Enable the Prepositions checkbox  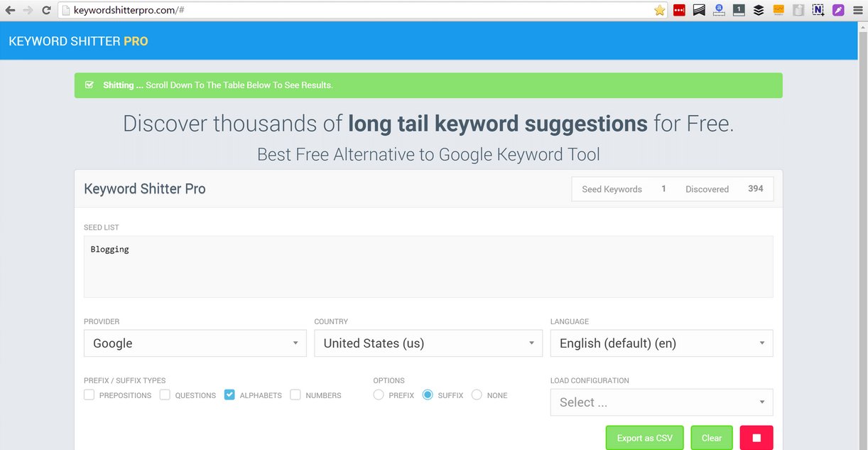point(89,395)
